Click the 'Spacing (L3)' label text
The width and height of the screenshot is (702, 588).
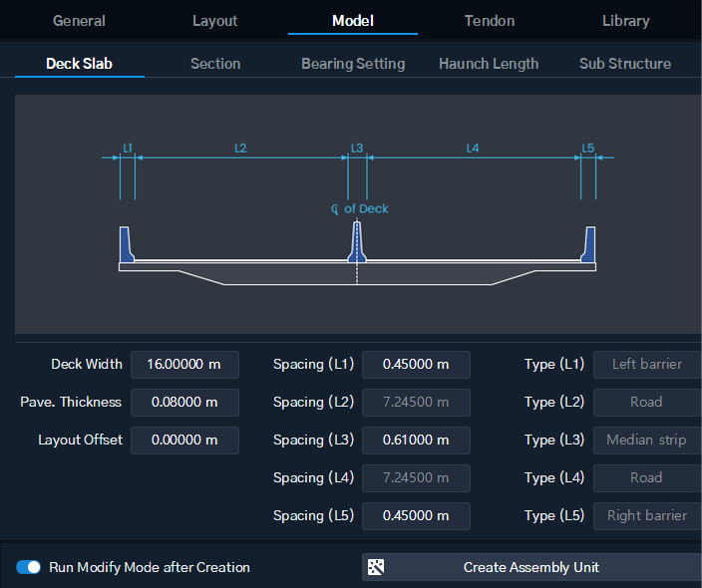click(313, 440)
